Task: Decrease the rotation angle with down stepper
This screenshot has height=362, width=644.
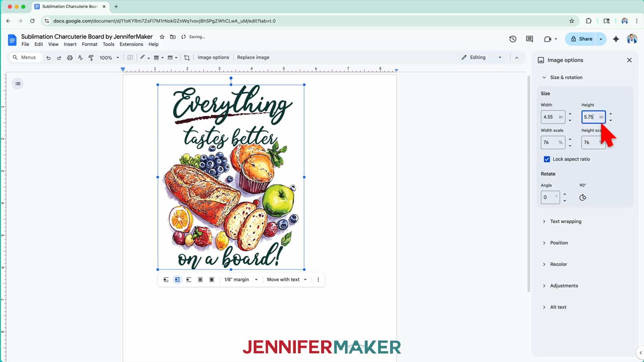Action: click(x=565, y=201)
